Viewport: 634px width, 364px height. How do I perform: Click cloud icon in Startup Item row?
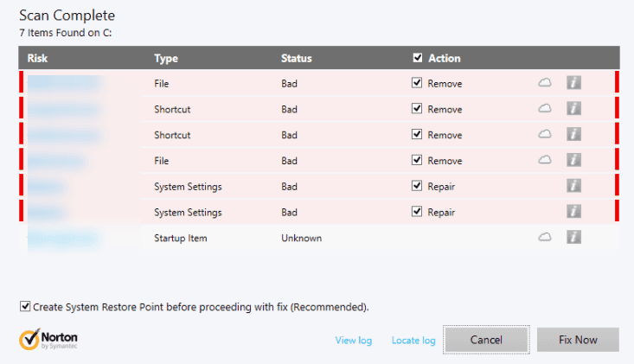click(544, 237)
